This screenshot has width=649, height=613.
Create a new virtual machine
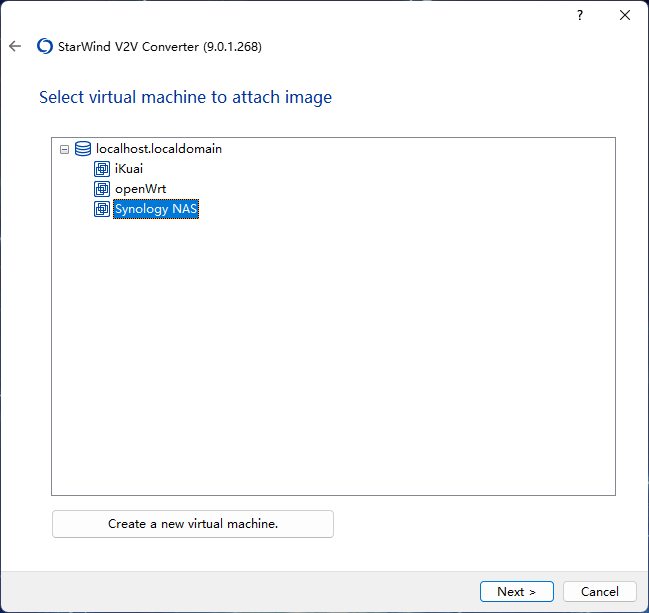193,524
